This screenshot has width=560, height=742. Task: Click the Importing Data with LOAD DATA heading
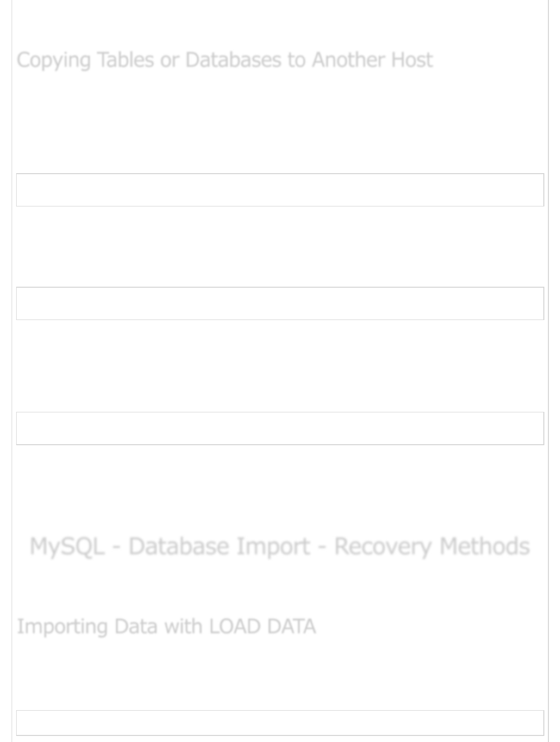point(166,626)
